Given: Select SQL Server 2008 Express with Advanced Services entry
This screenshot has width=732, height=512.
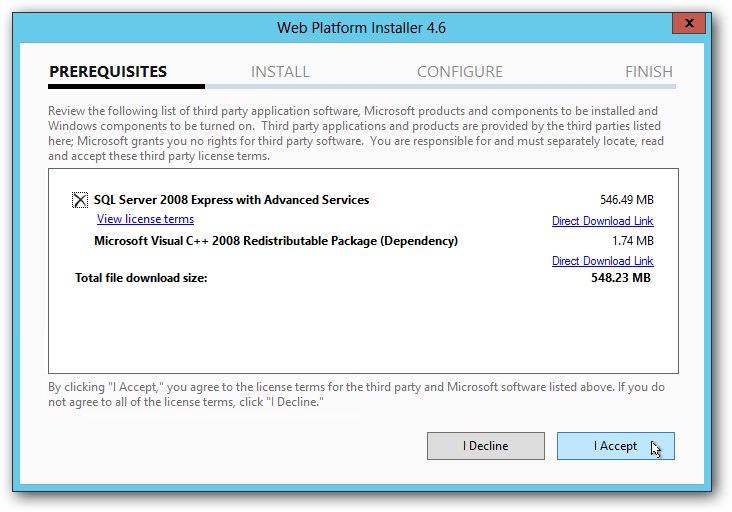Looking at the screenshot, I should (231, 200).
